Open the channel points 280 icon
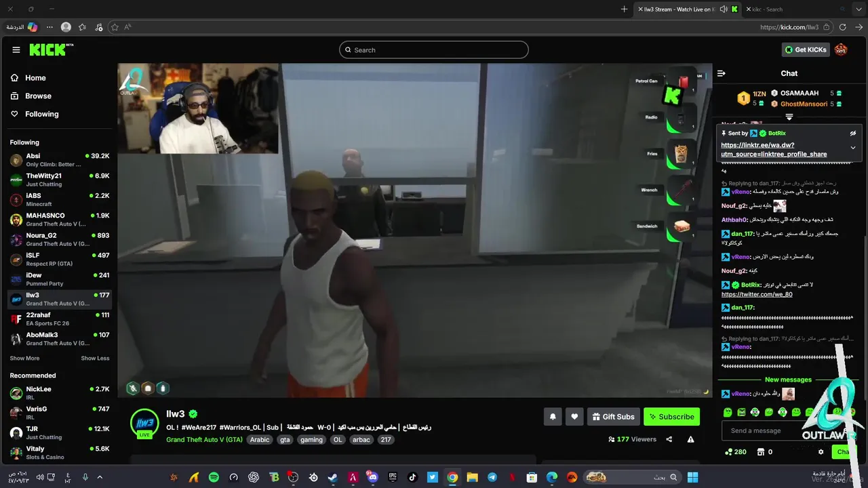Screen dimensions: 868x488 click(x=736, y=452)
